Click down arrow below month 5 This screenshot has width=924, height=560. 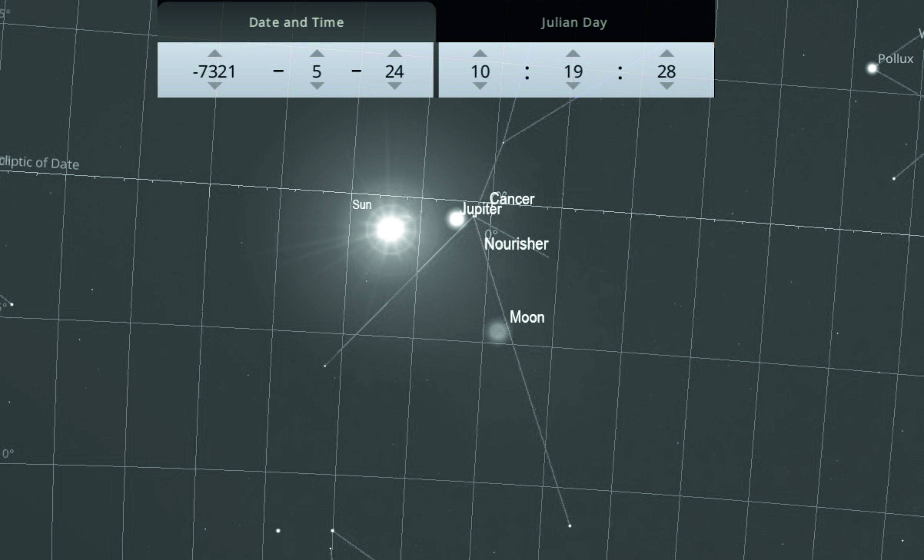[x=317, y=86]
